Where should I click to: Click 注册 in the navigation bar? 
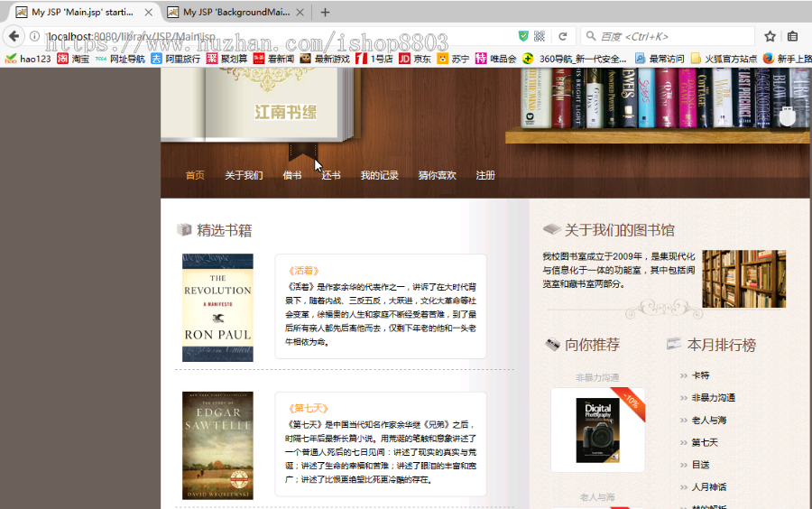485,175
